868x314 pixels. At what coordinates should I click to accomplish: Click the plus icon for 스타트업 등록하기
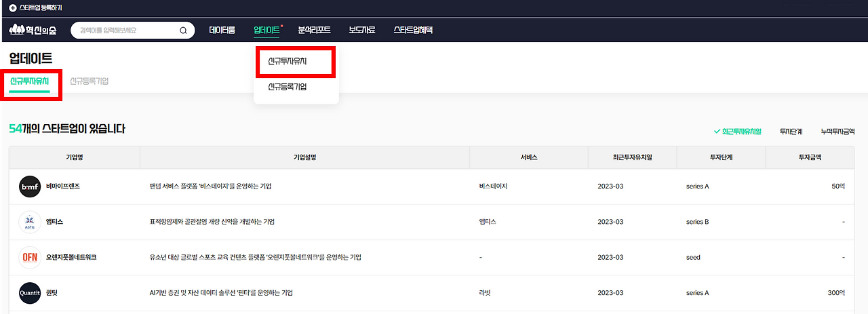pyautogui.click(x=12, y=8)
